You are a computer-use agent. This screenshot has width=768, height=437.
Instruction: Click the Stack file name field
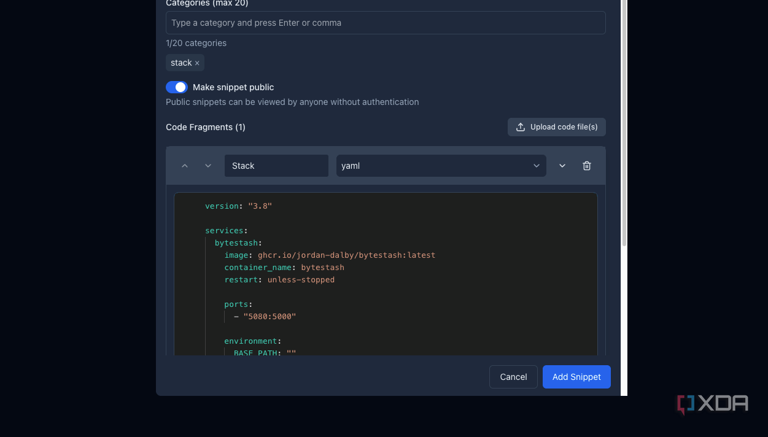(276, 166)
